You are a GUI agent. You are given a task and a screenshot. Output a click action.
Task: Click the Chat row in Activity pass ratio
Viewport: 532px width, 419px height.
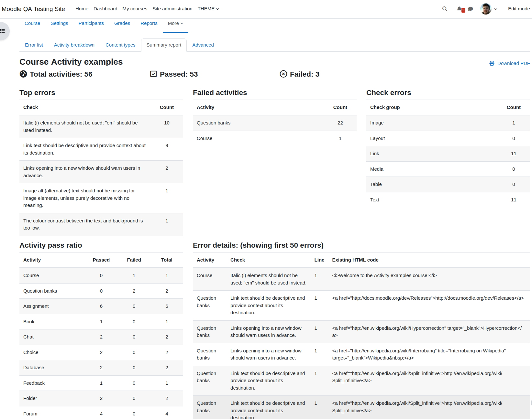(x=101, y=337)
